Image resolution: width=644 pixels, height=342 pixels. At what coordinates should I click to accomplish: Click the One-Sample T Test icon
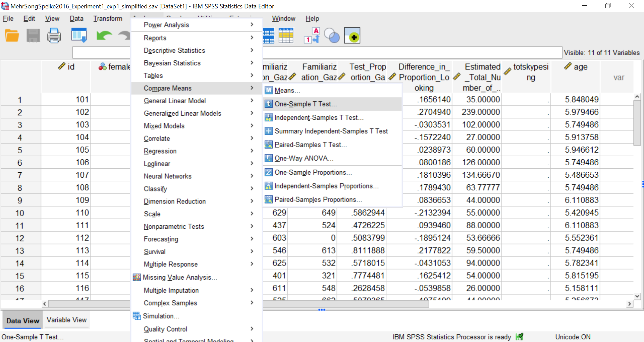pos(269,104)
